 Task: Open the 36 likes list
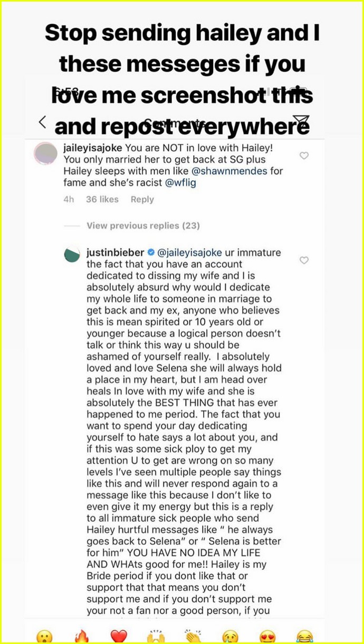click(102, 199)
